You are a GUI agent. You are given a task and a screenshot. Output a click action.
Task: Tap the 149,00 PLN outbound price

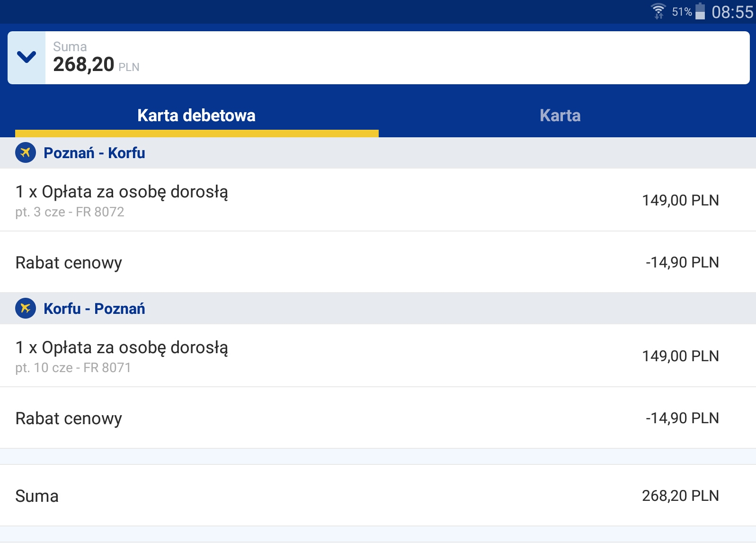[680, 200]
